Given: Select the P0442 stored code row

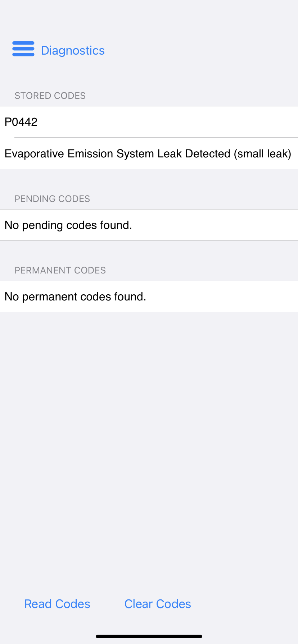Looking at the screenshot, I should [149, 122].
